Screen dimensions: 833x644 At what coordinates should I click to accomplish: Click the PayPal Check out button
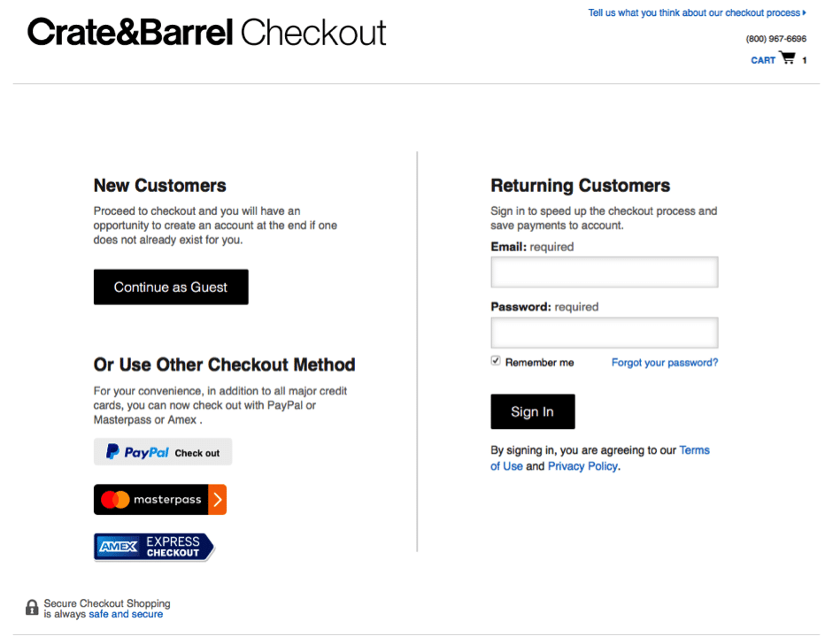[x=163, y=451]
